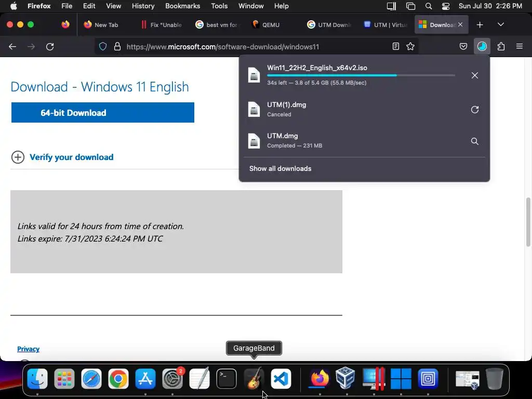Viewport: 532px width, 399px height.
Task: Launch GarageBand from the Dock
Action: pos(254,378)
